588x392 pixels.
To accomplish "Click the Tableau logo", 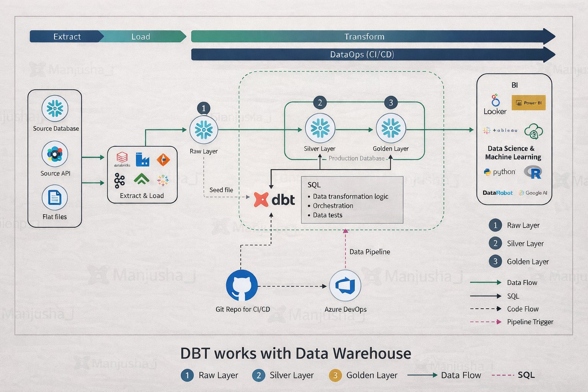I will tap(500, 131).
